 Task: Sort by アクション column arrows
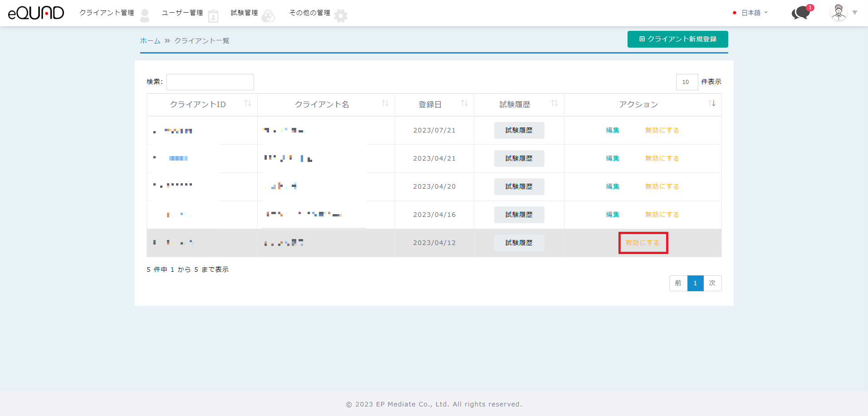click(712, 103)
